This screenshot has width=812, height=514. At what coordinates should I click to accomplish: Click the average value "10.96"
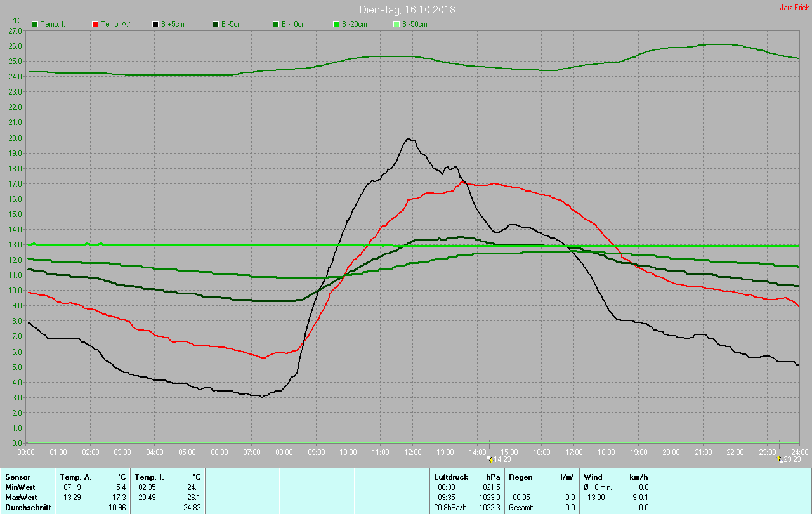117,508
